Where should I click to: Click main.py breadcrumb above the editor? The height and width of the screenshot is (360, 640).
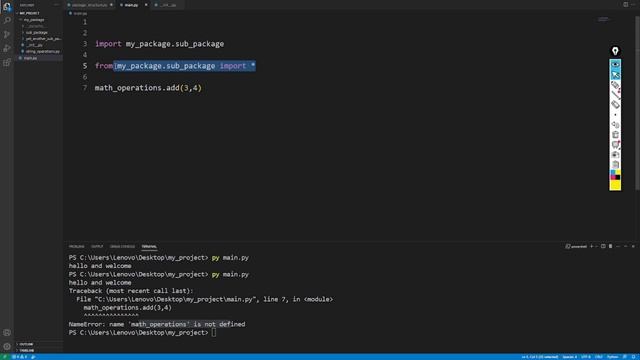pos(78,13)
